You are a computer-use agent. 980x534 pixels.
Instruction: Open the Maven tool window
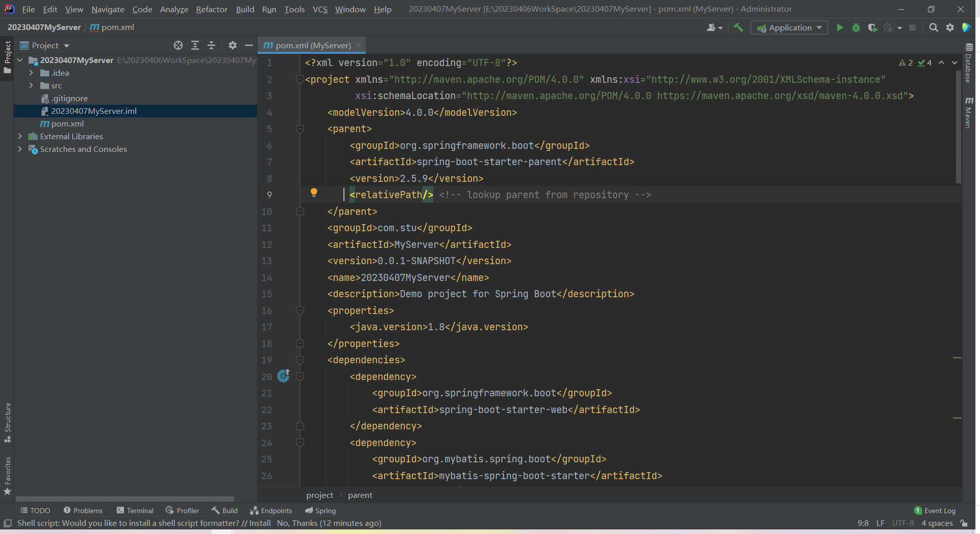969,113
